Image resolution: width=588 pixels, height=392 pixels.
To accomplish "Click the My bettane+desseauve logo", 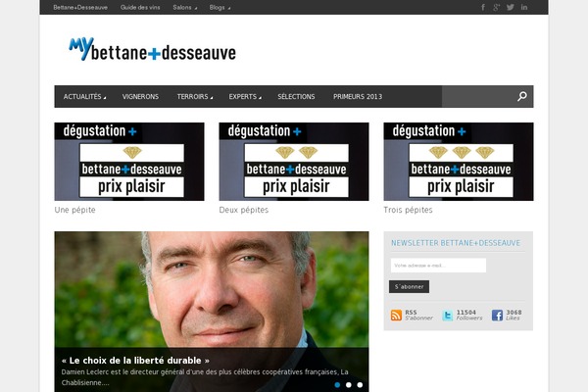I will tap(152, 49).
